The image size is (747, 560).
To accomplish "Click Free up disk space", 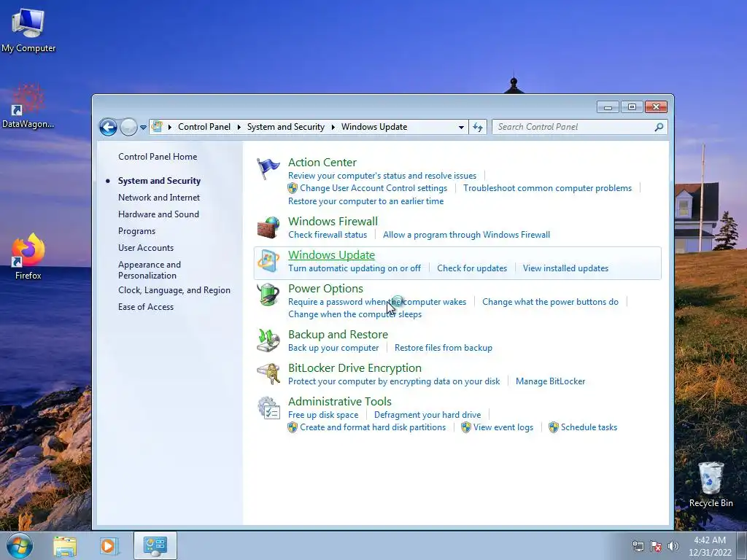I will (x=323, y=415).
